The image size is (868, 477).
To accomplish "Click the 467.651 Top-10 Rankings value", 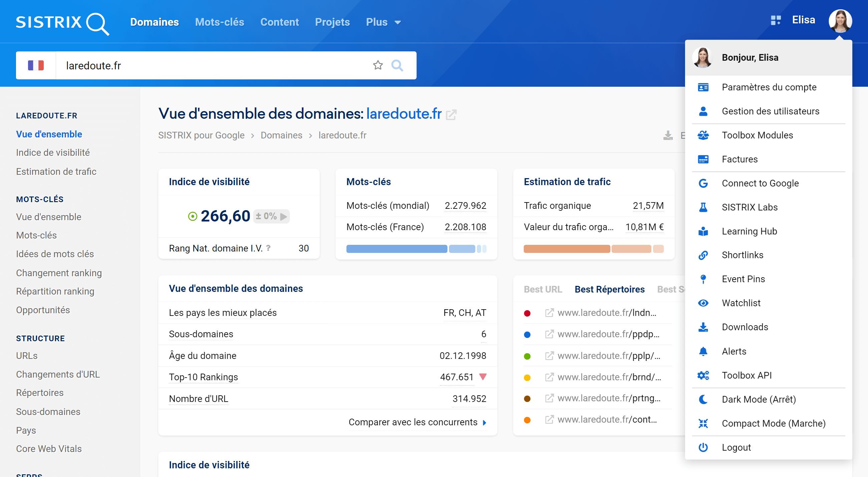I will coord(457,377).
